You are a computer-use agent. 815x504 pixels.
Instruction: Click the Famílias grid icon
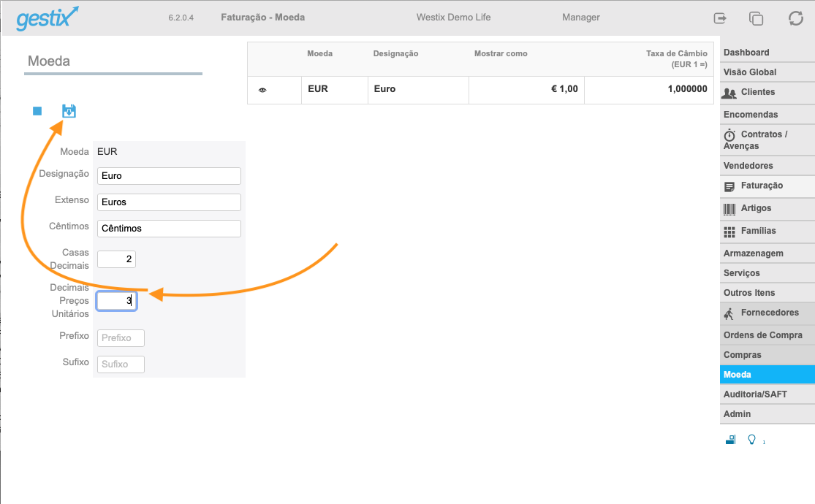[729, 232]
